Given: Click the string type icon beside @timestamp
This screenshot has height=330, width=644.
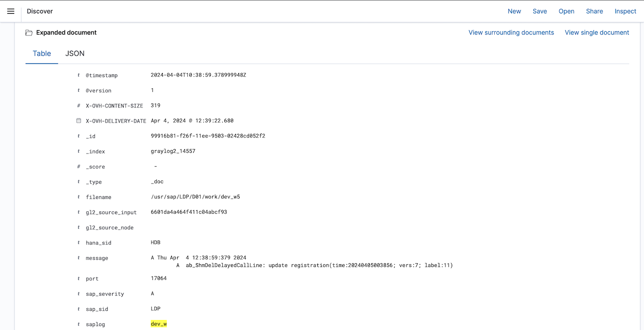Looking at the screenshot, I should (x=78, y=75).
